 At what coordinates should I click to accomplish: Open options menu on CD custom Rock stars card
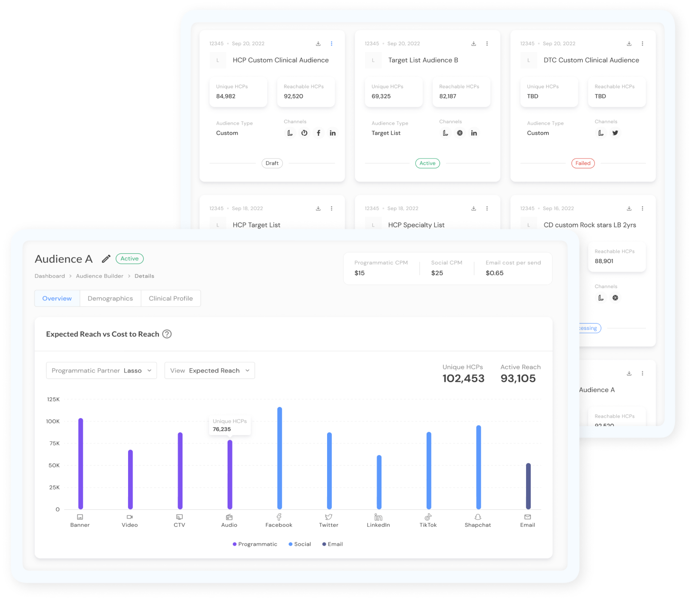click(x=642, y=209)
